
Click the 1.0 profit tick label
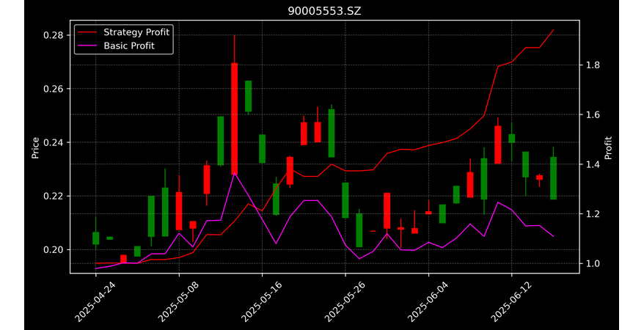pyautogui.click(x=593, y=263)
